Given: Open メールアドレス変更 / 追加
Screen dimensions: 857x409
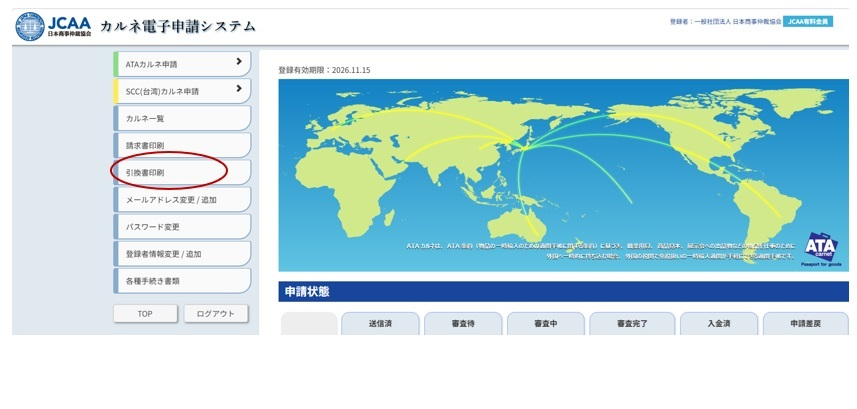Looking at the screenshot, I should coord(181,199).
